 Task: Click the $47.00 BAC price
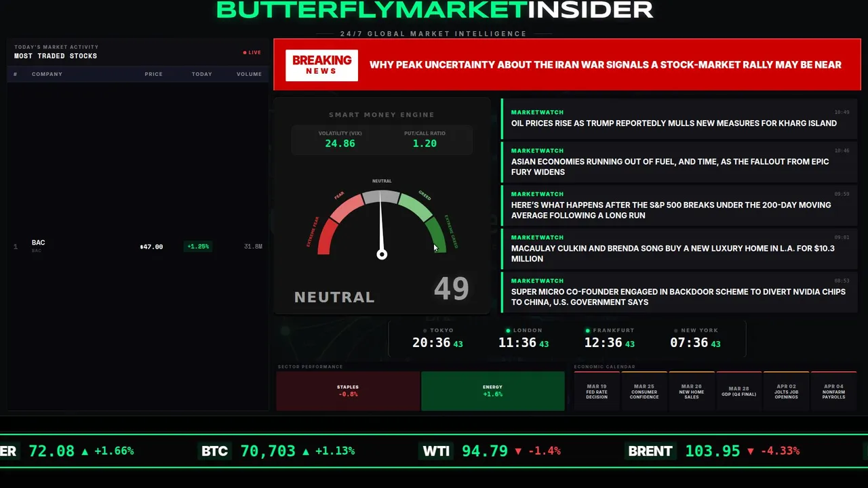point(151,247)
